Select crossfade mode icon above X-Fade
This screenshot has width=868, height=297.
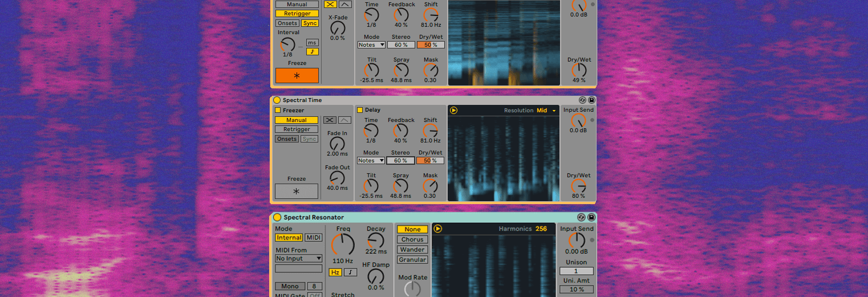click(x=330, y=4)
